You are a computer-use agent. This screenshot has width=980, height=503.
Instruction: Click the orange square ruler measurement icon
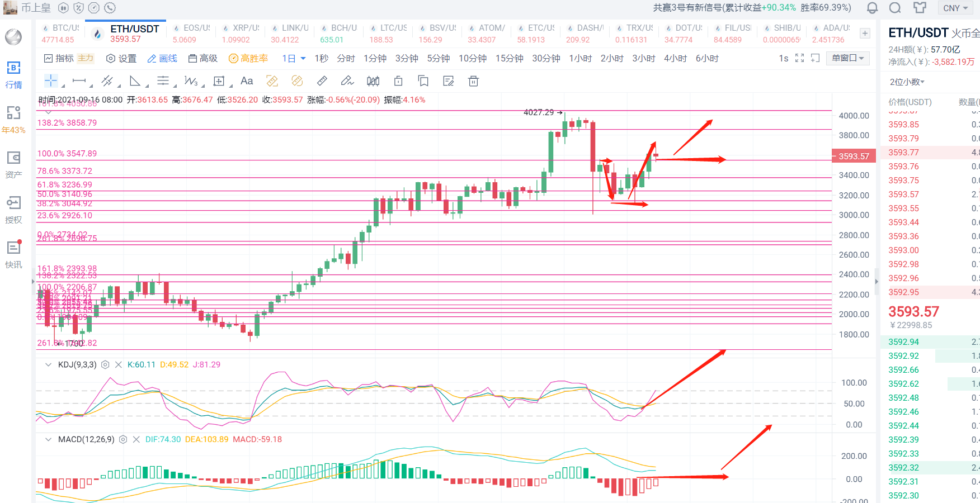coord(272,81)
